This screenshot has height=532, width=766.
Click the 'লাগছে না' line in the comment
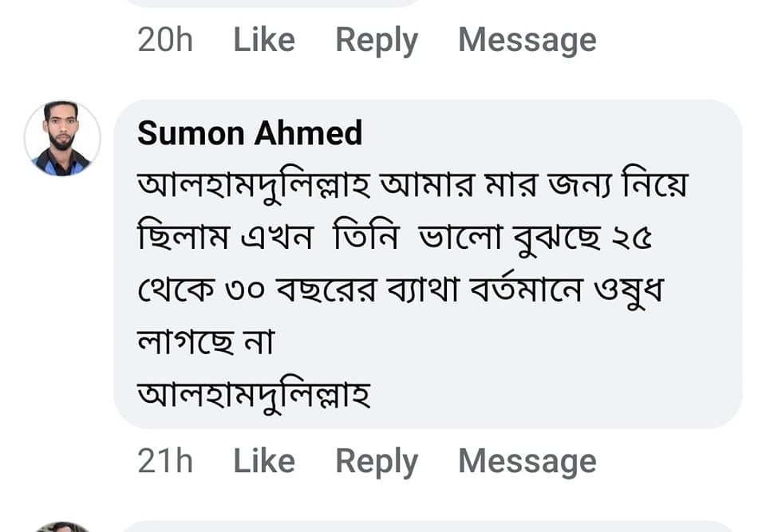(x=206, y=343)
